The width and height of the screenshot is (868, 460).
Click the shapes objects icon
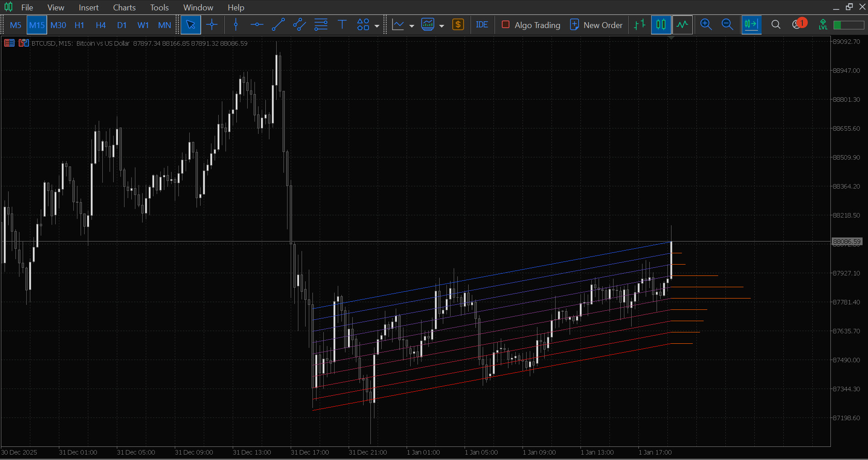point(363,25)
